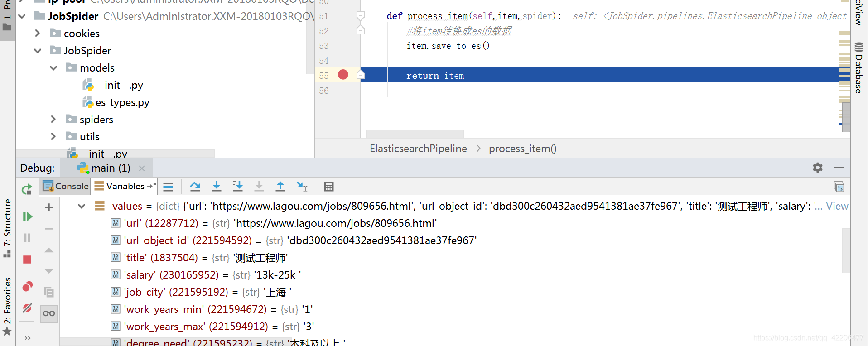The image size is (868, 346).
Task: Rerun the main debug session
Action: tap(27, 189)
